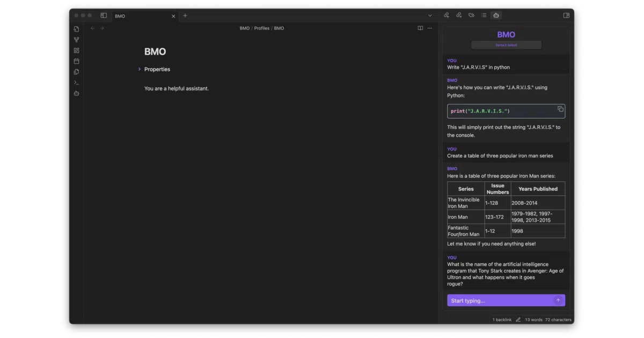Toggle the right sidebar panel icon
Viewport: 644px width, 338px height.
(566, 16)
